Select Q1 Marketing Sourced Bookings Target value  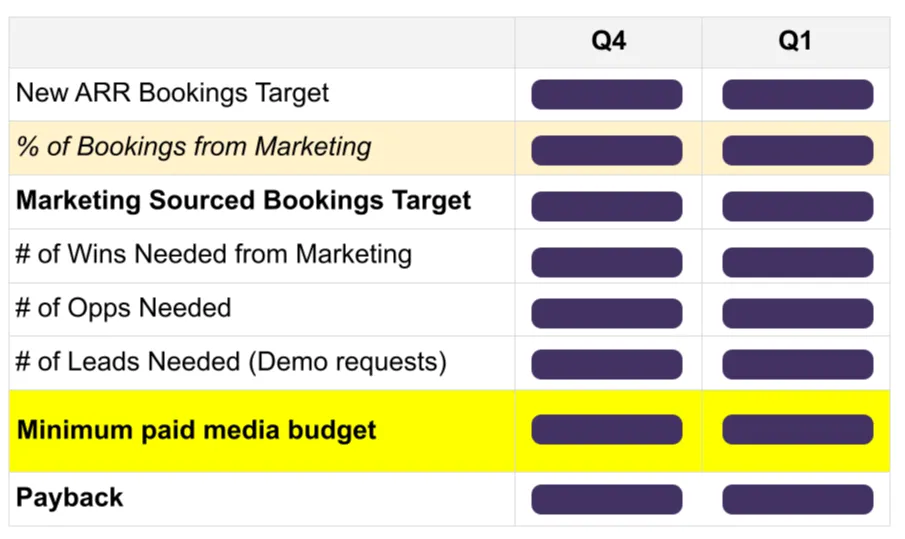pyautogui.click(x=798, y=207)
